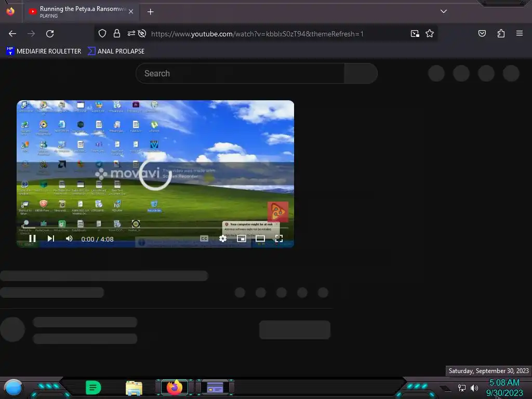Open the network icon in system tray
Viewport: 532px width, 399px height.
461,388
